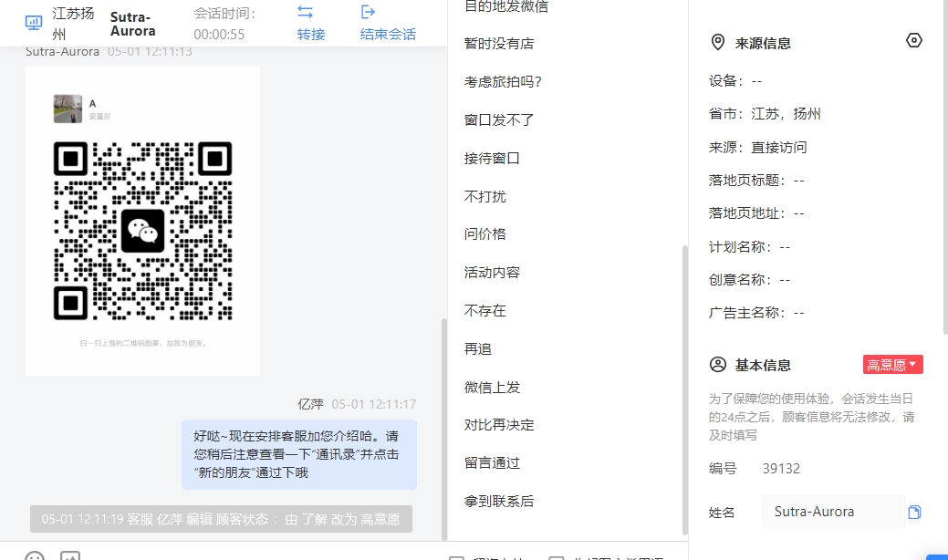Click the chat history scrollbar
Viewport: 948px width, 560px height.
(444, 429)
